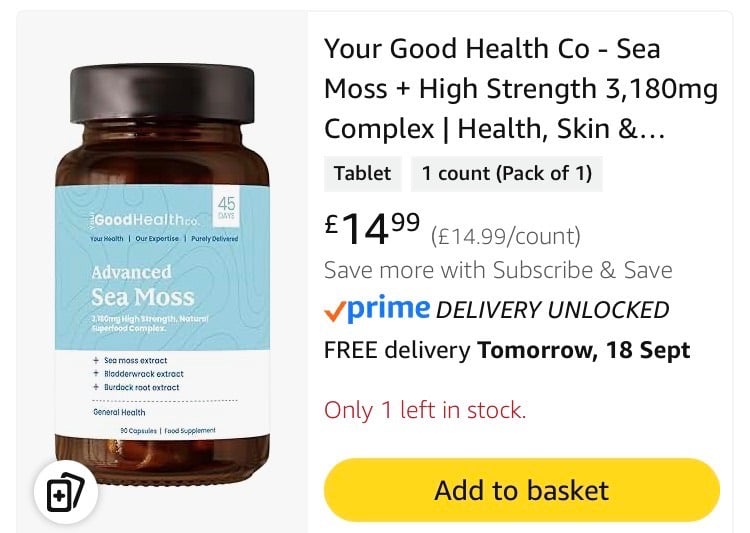Image resolution: width=750 pixels, height=533 pixels.
Task: Click General Health text on bottle label
Action: coord(119,412)
